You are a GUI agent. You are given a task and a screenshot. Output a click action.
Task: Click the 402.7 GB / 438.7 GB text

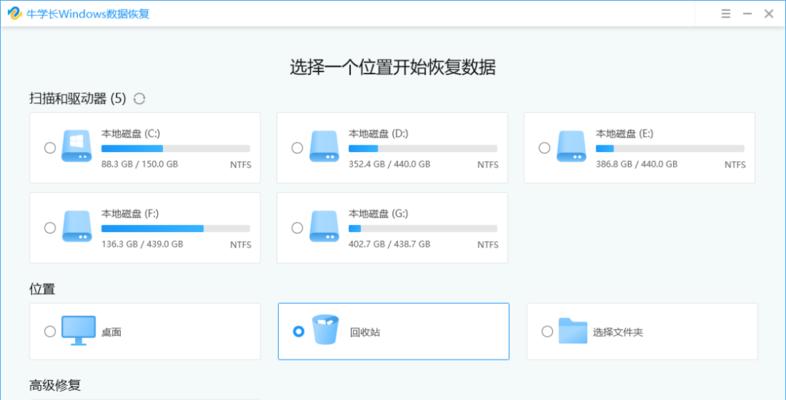click(389, 244)
